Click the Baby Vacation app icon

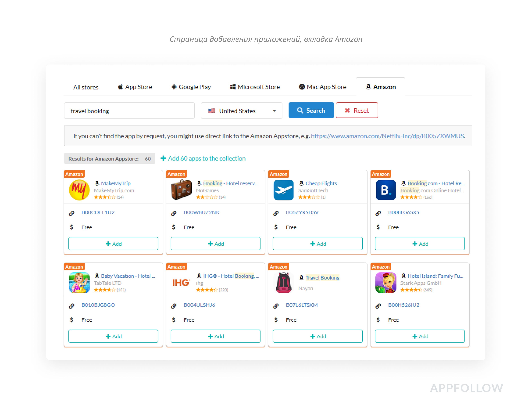[79, 282]
